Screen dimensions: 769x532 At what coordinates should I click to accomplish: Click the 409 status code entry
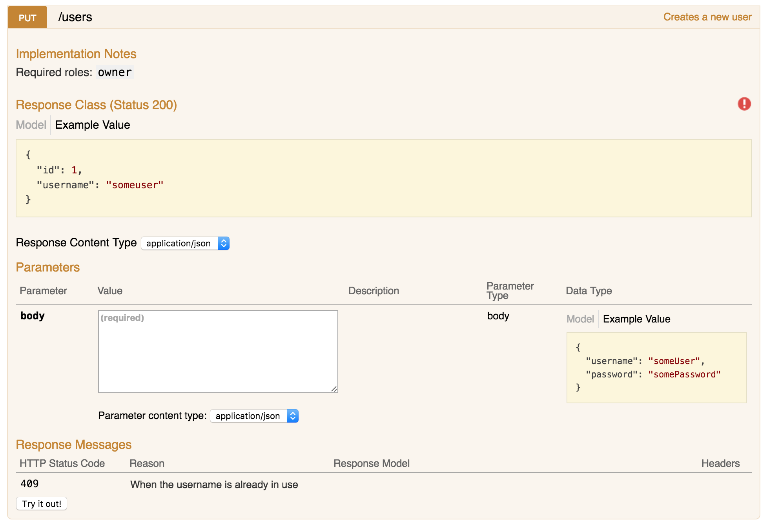(x=29, y=484)
